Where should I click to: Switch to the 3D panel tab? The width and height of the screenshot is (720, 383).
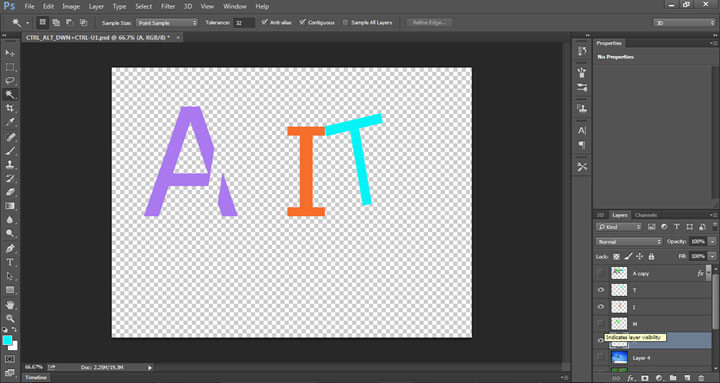click(600, 215)
